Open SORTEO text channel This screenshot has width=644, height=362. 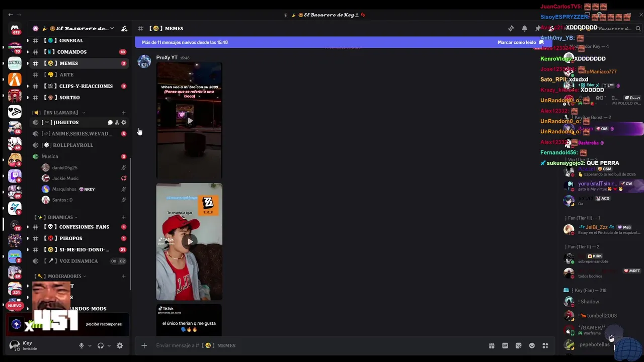pyautogui.click(x=79, y=98)
